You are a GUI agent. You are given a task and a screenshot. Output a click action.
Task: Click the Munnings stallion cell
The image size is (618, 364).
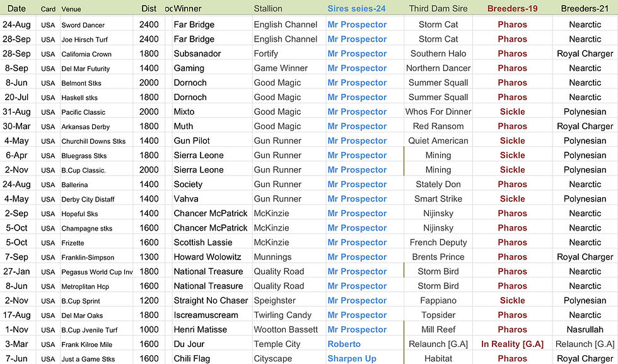pos(272,257)
